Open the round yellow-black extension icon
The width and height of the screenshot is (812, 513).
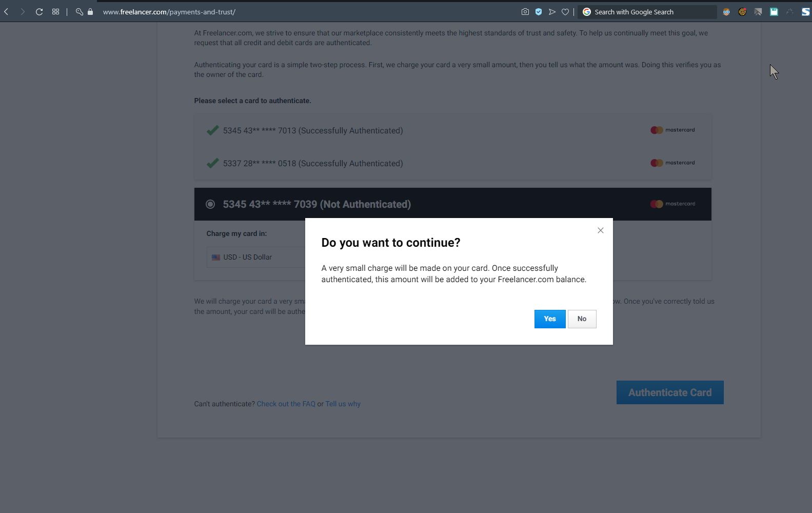742,12
